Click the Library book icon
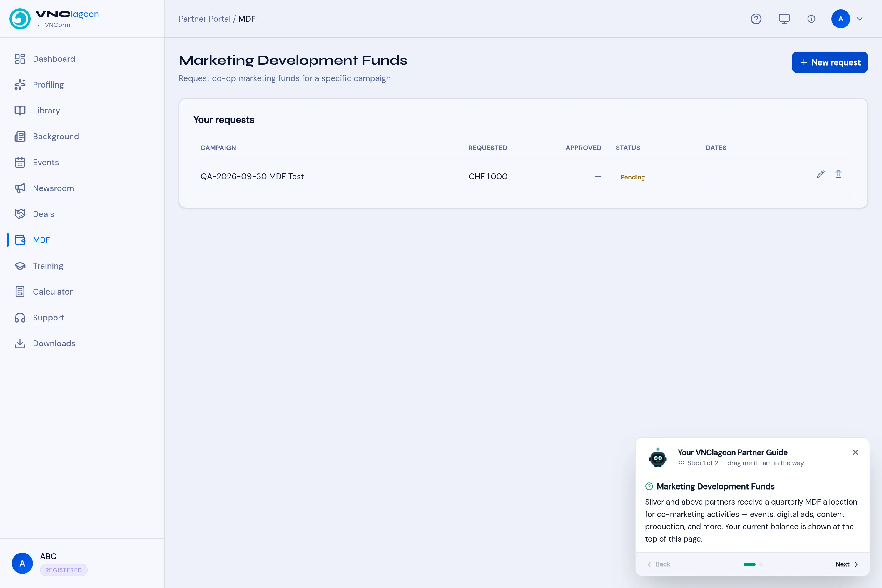Viewport: 882px width, 588px height. pos(20,111)
